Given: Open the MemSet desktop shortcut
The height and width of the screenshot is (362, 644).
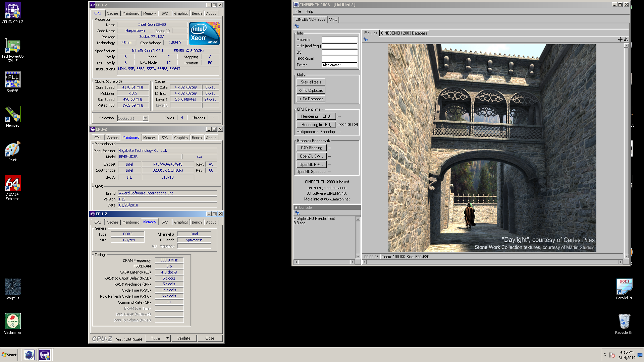Looking at the screenshot, I should click(x=12, y=117).
